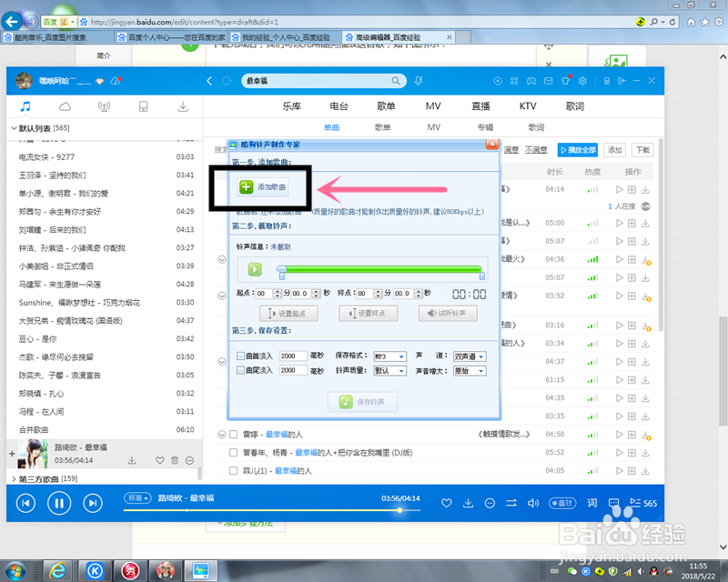Image resolution: width=728 pixels, height=582 pixels.
Task: Seek on the yellow playback progress bar
Action: 271,510
